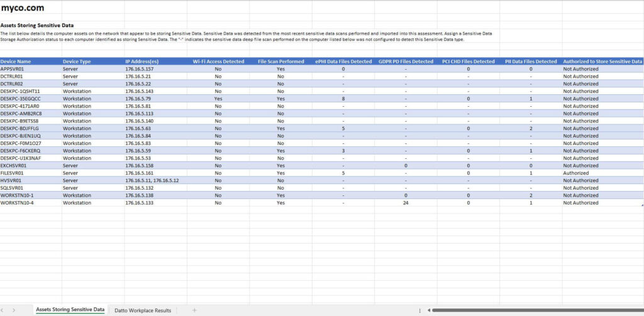This screenshot has height=316, width=644.
Task: Click the next sheet navigation arrow
Action: tap(14, 310)
